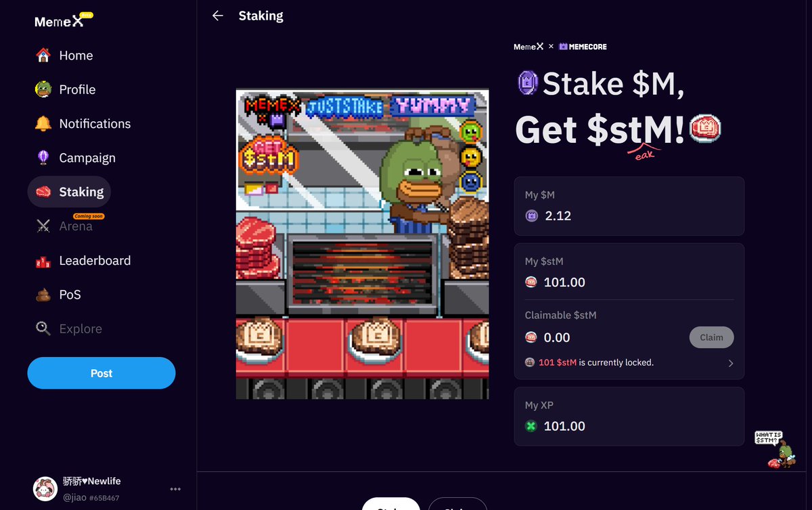Open the PoS poop icon

[x=43, y=295]
